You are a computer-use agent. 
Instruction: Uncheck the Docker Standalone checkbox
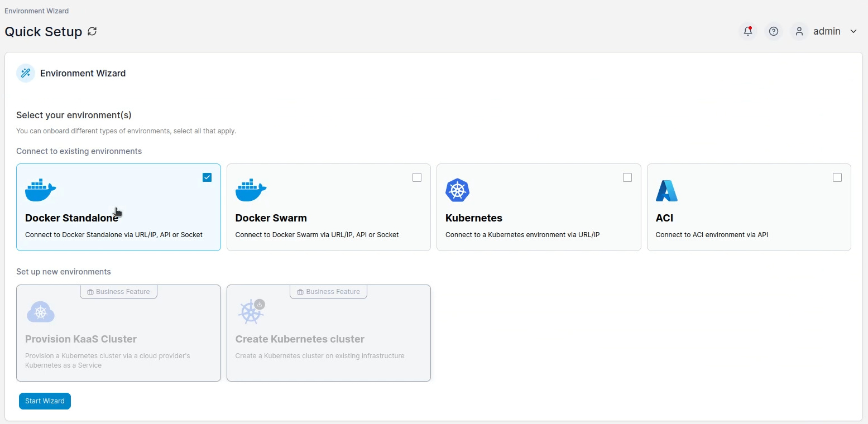(x=207, y=177)
